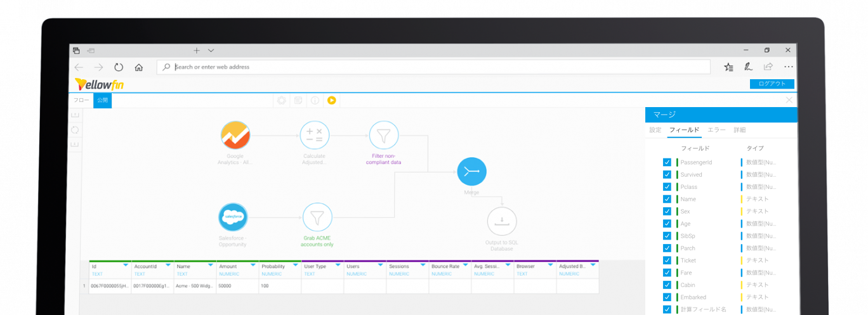The height and width of the screenshot is (315, 868).
Task: Uncheck the PassengerId field checkbox
Action: 667,162
